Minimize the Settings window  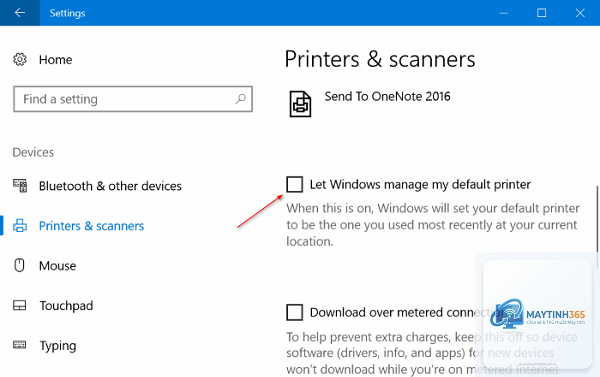coord(504,13)
